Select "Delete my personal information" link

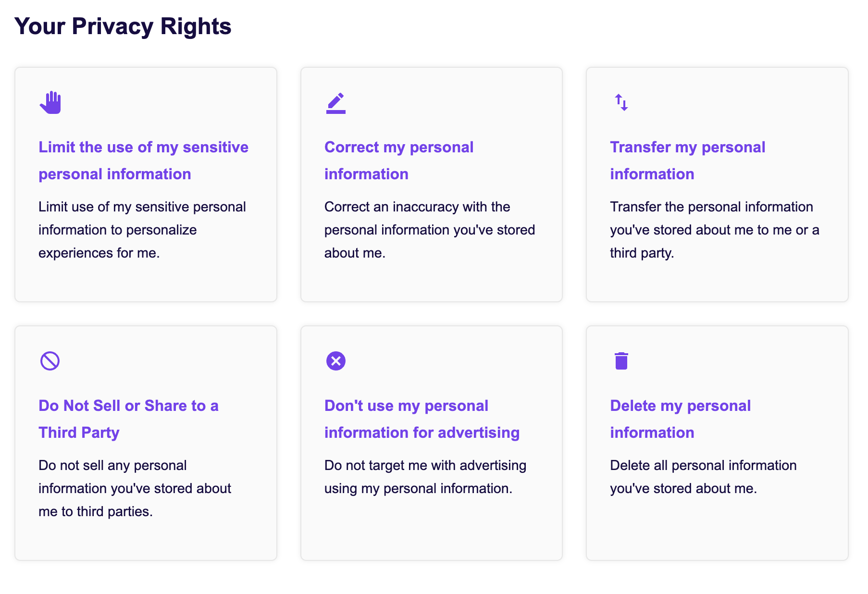click(x=680, y=419)
